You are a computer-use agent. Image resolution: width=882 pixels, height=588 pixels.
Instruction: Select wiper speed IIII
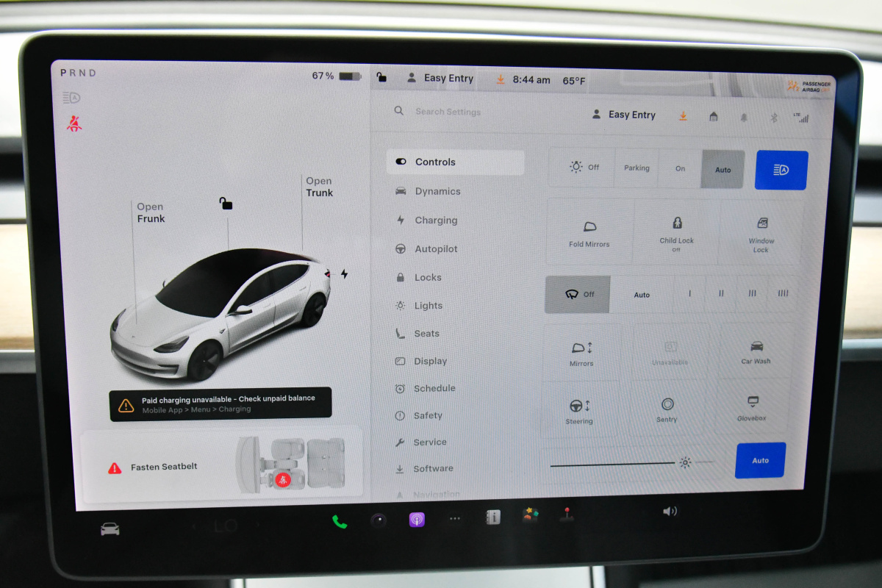click(783, 294)
